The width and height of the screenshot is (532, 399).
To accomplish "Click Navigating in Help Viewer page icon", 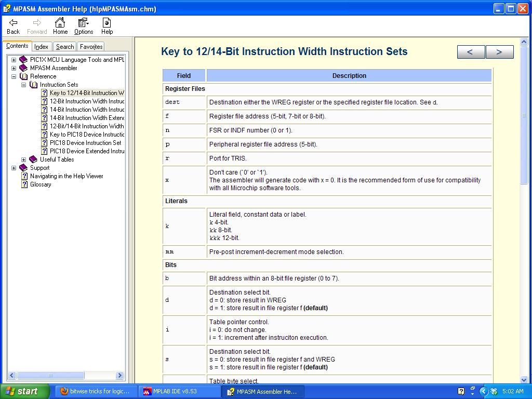I will 24,176.
